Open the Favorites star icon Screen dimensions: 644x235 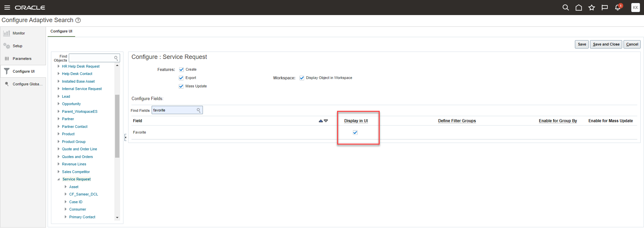[x=592, y=7]
